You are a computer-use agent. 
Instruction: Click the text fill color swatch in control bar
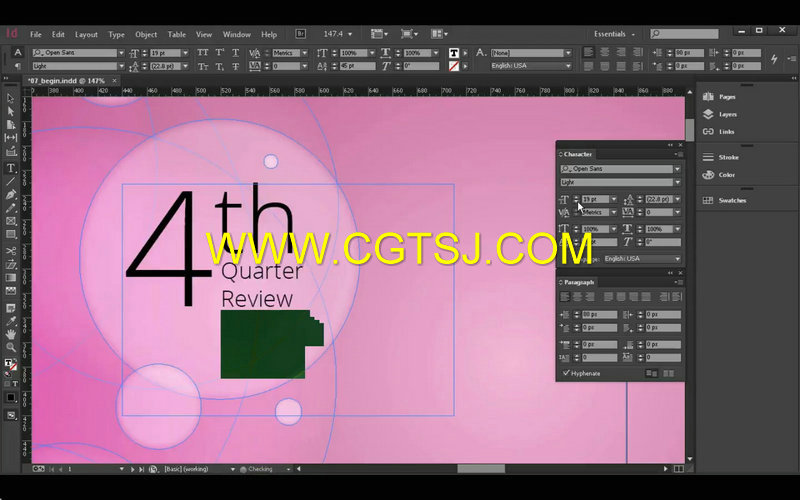(454, 53)
